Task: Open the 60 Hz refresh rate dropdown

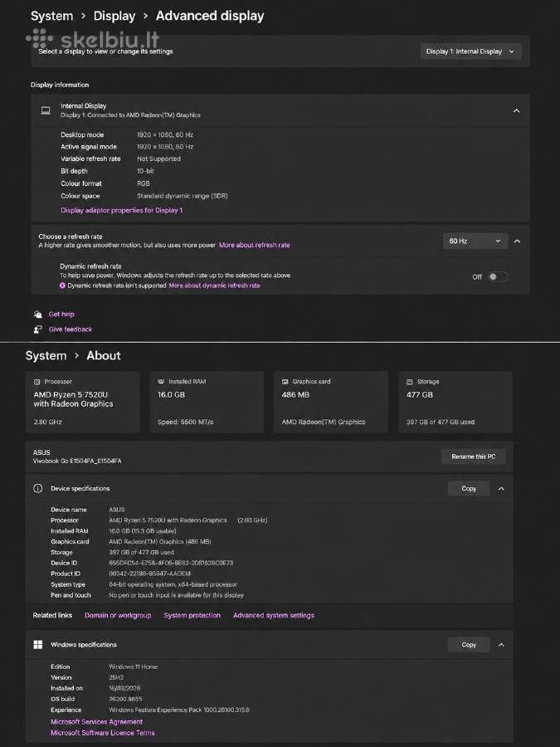Action: pos(475,241)
